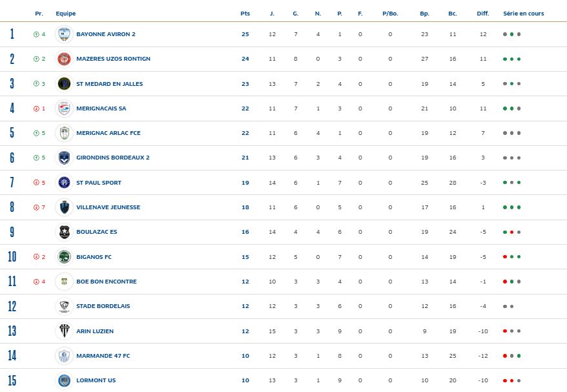Open the Marmande 47 FC team link

tap(103, 356)
